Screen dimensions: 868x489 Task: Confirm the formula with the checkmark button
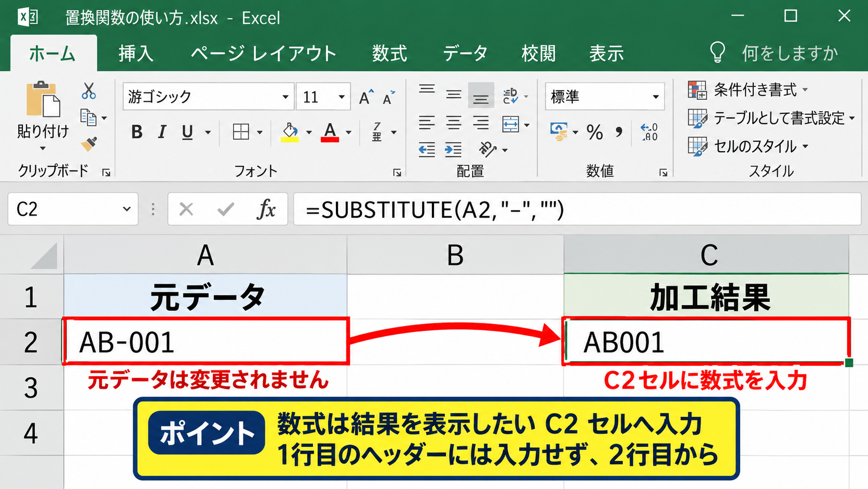click(226, 209)
